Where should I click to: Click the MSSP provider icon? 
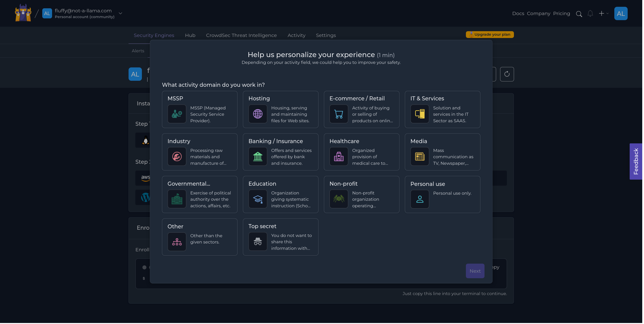click(177, 114)
